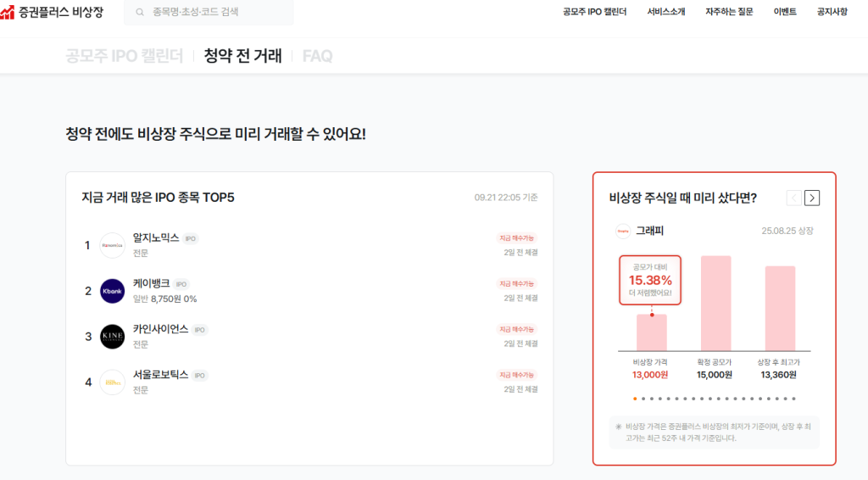The height and width of the screenshot is (480, 868).
Task: Select the KINE 카인사이언스 logo
Action: [x=112, y=337]
